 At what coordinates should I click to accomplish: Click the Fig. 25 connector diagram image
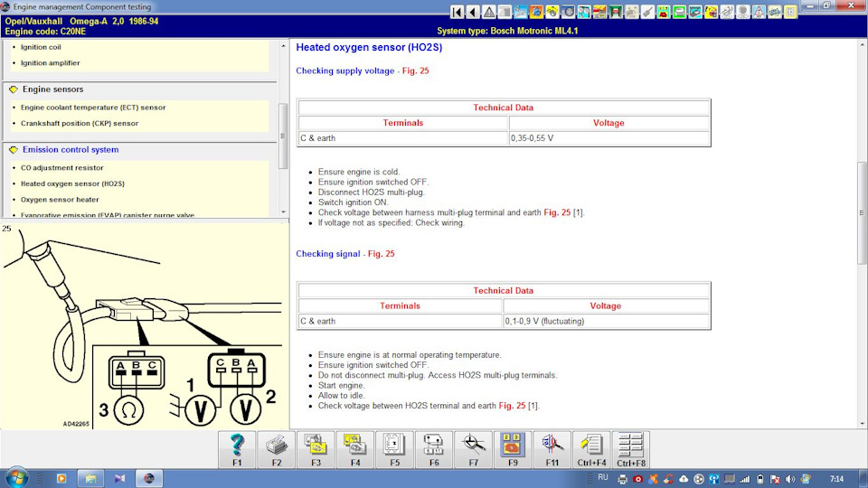[145, 326]
